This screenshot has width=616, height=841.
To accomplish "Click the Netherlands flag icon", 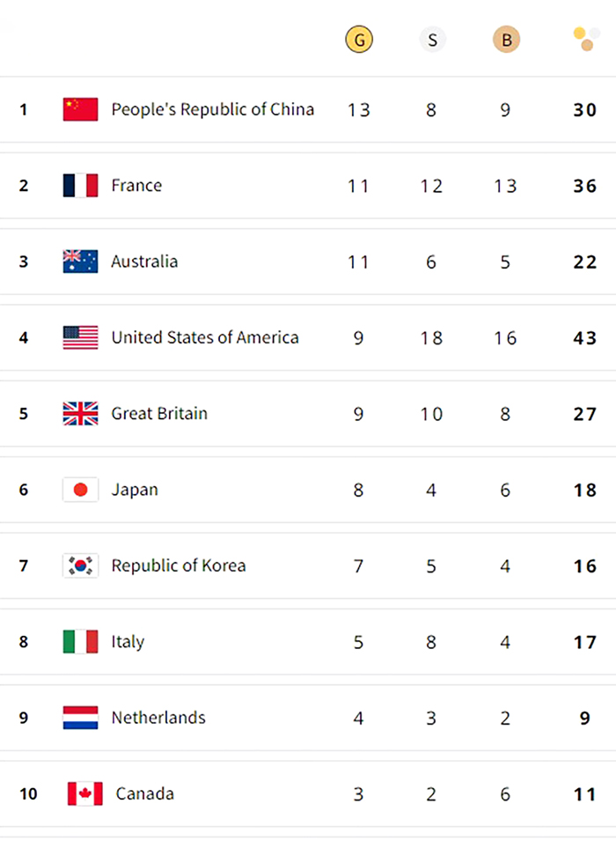I will [x=80, y=718].
